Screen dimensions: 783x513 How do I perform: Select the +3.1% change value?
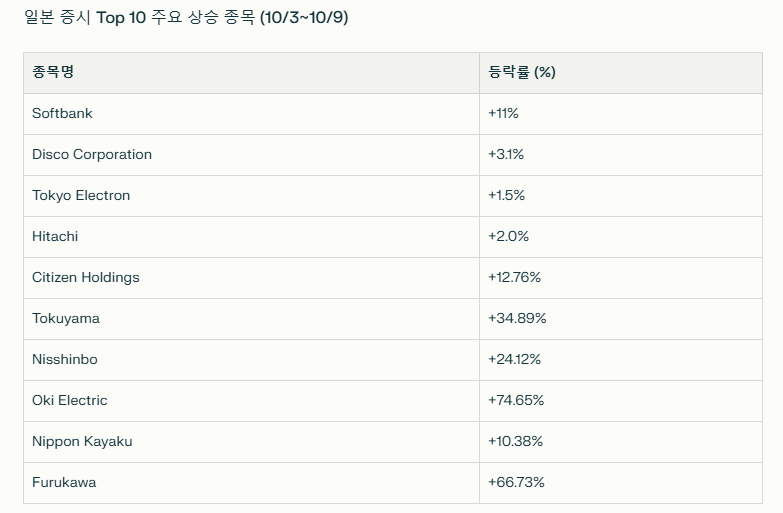pyautogui.click(x=506, y=154)
